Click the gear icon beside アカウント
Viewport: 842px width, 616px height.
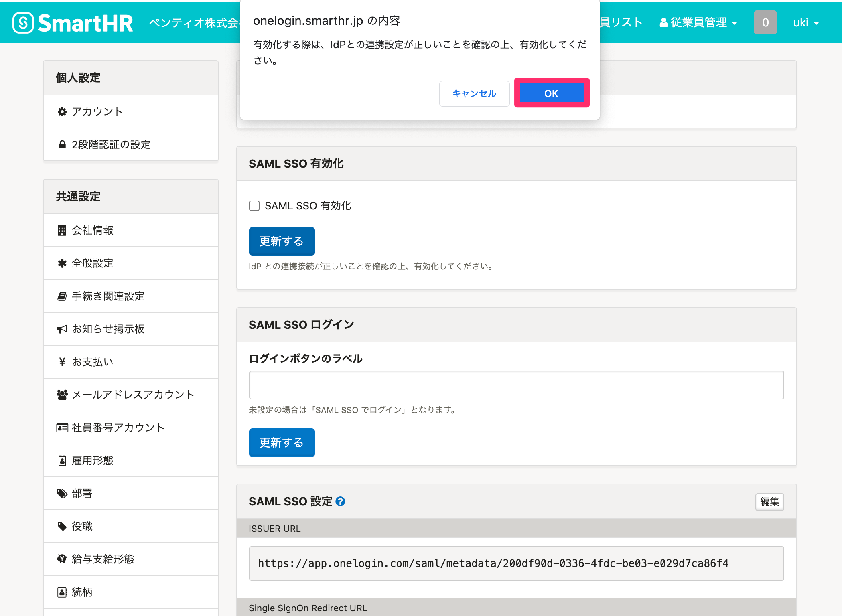coord(62,112)
